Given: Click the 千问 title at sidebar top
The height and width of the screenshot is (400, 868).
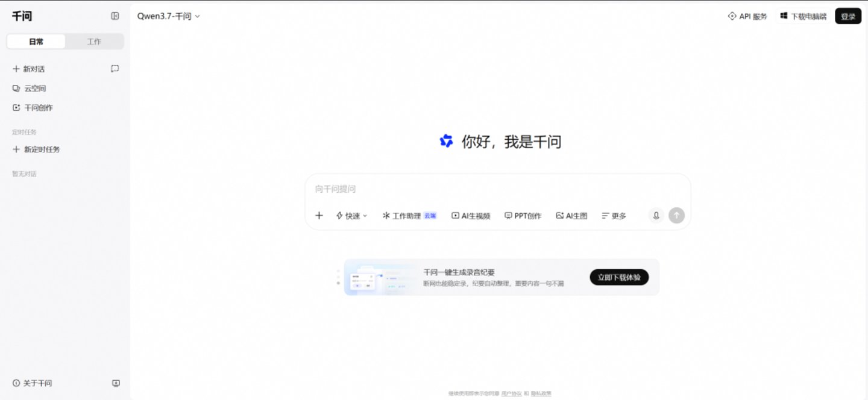Looking at the screenshot, I should [22, 16].
